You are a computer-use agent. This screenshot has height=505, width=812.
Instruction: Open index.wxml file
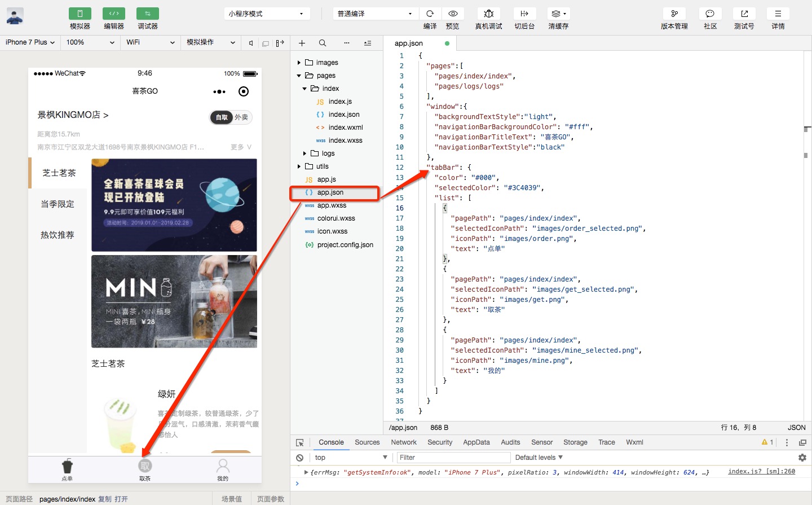346,128
